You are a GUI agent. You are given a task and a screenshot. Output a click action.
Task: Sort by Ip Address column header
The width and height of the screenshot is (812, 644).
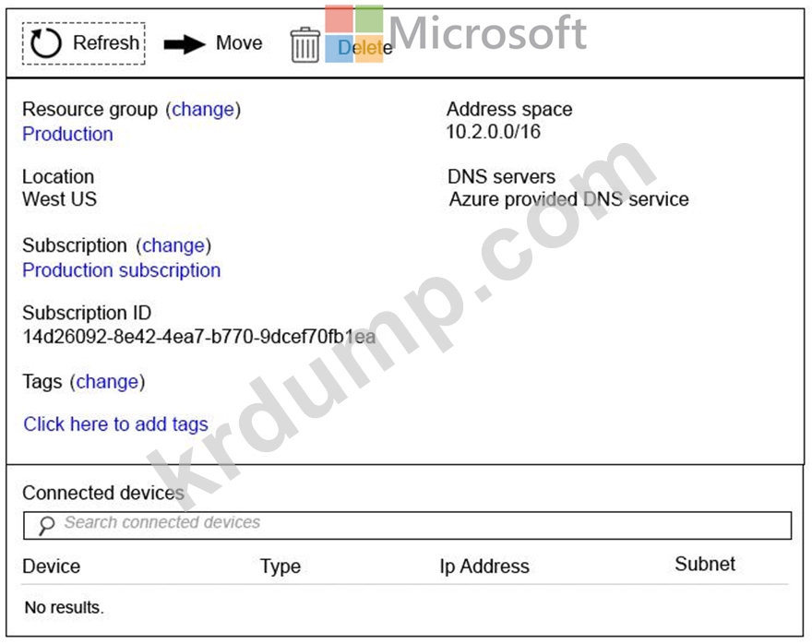[x=484, y=566]
